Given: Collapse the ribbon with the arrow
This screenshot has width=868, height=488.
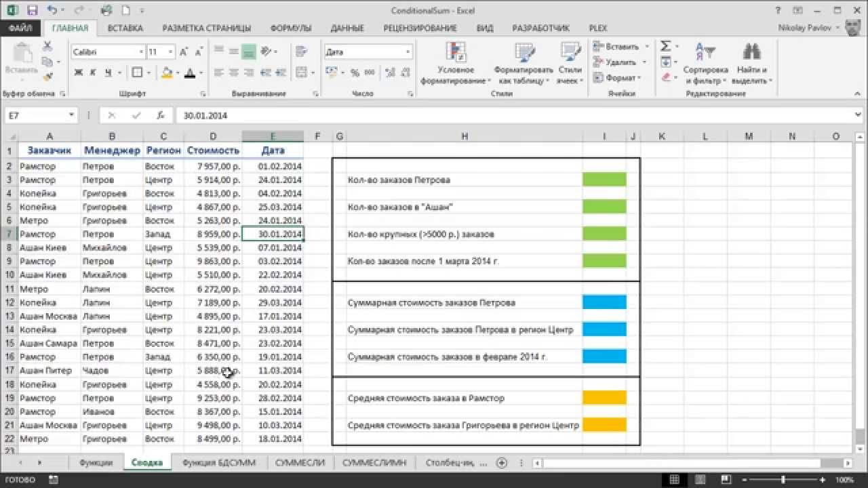Looking at the screenshot, I should click(858, 94).
